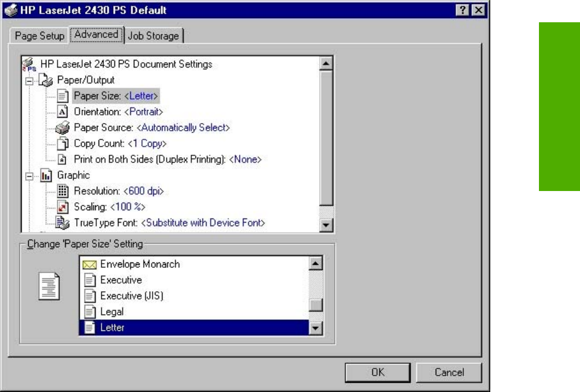Click the OK button

378,373
